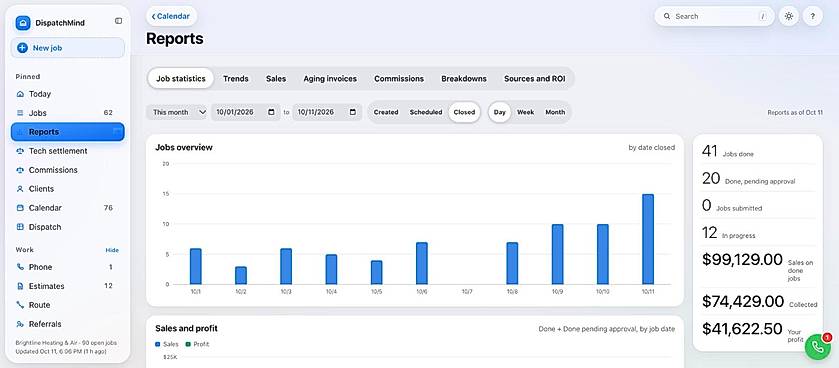Open Commissions tab in Reports

[399, 79]
